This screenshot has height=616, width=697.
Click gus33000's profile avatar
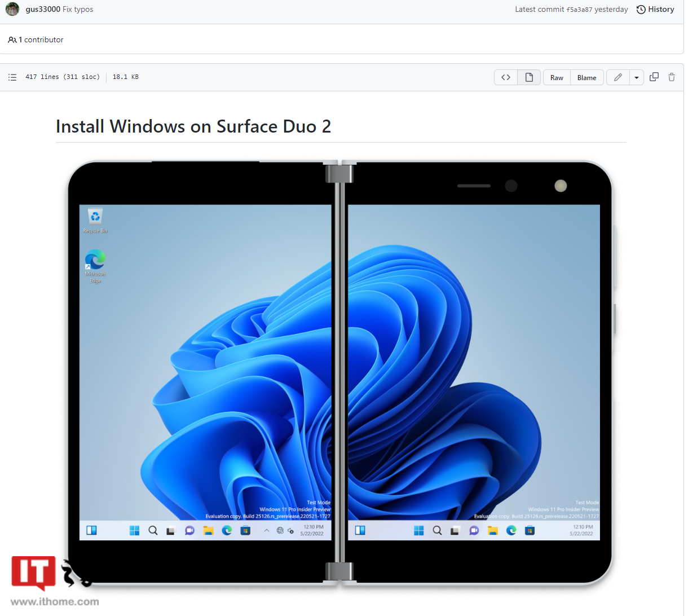point(12,9)
